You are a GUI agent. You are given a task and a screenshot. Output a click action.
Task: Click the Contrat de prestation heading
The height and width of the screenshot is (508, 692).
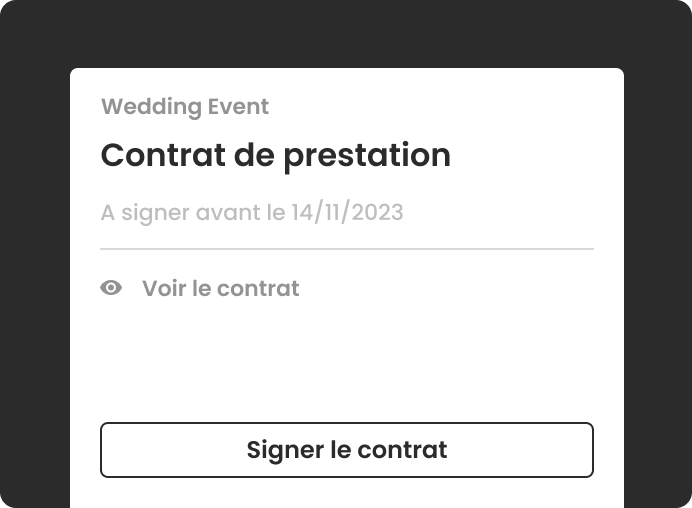click(276, 155)
